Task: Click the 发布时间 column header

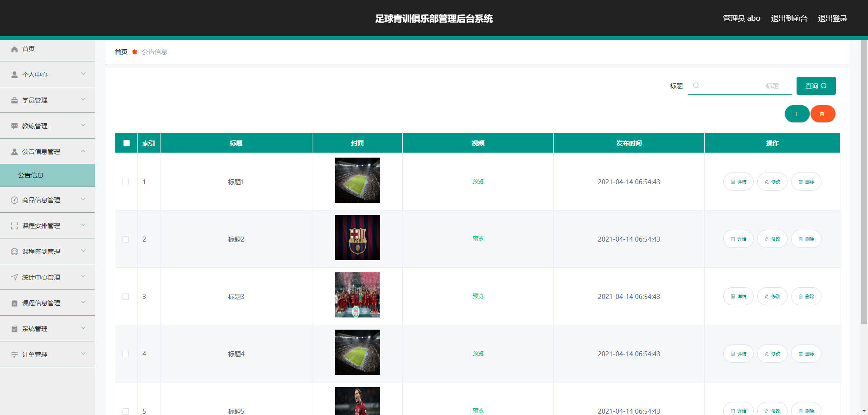Action: (629, 143)
